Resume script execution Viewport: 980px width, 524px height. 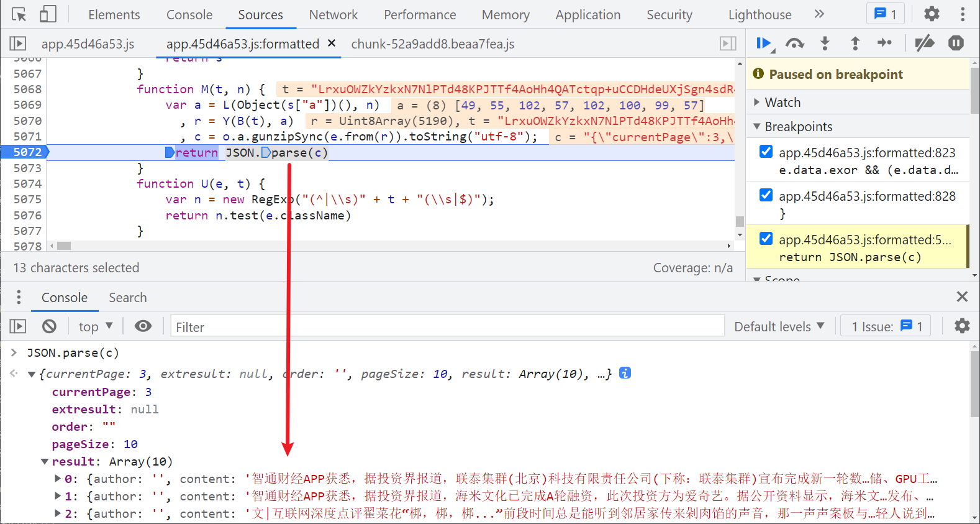coord(764,44)
